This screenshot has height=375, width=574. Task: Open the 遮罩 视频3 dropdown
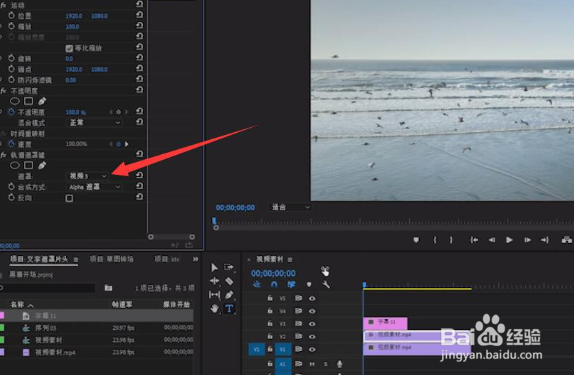[88, 176]
